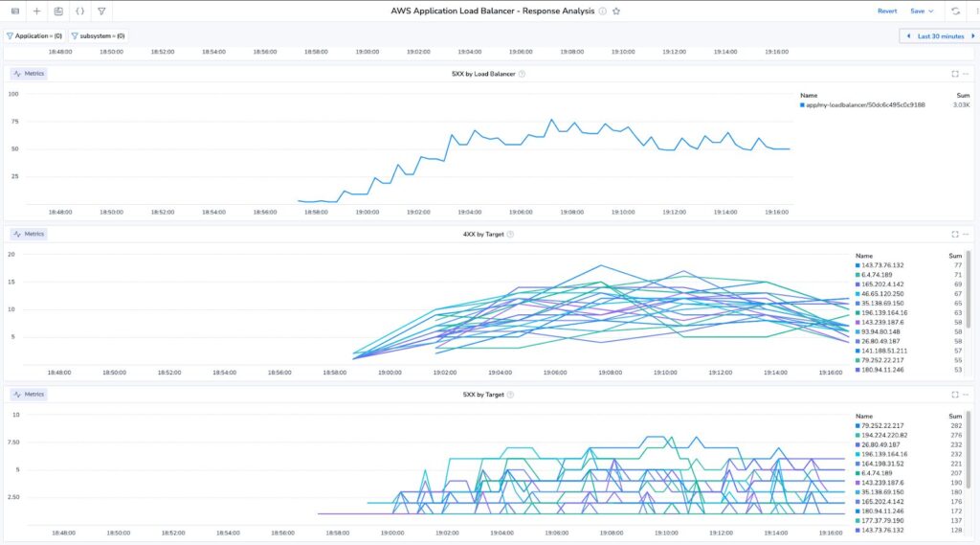Click 5XX by Target legend scrollbar
980x545 pixels.
click(969, 449)
